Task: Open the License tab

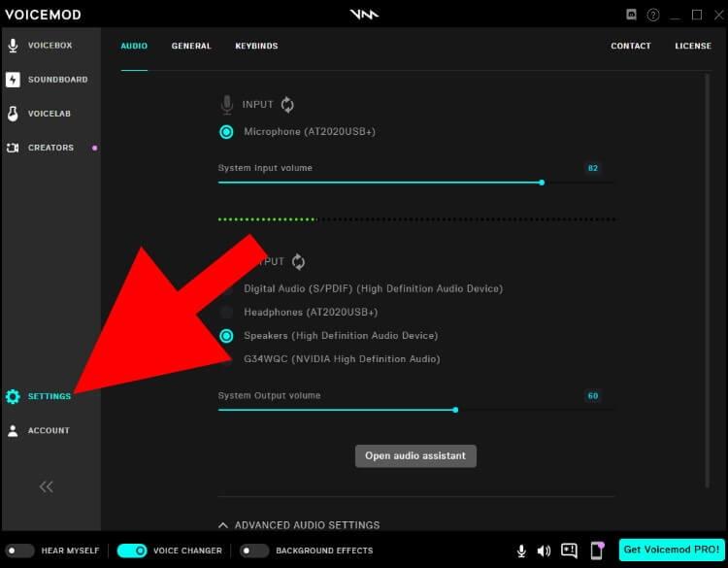Action: pyautogui.click(x=693, y=46)
